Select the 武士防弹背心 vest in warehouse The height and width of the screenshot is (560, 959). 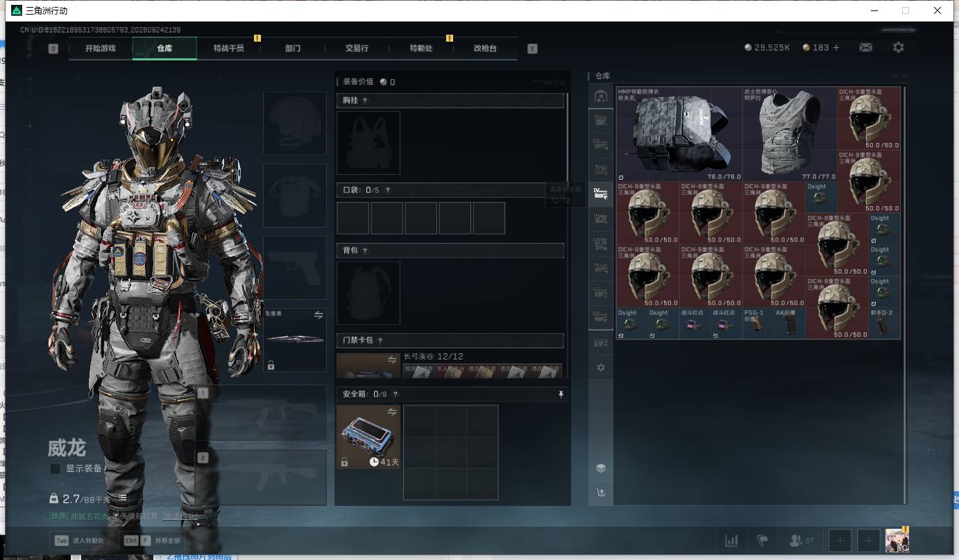tap(789, 134)
